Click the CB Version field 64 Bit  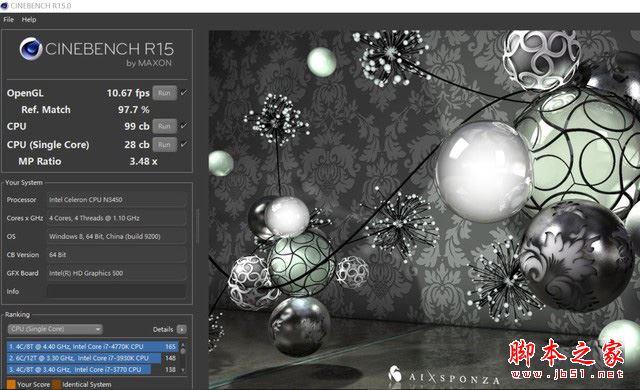click(x=116, y=255)
